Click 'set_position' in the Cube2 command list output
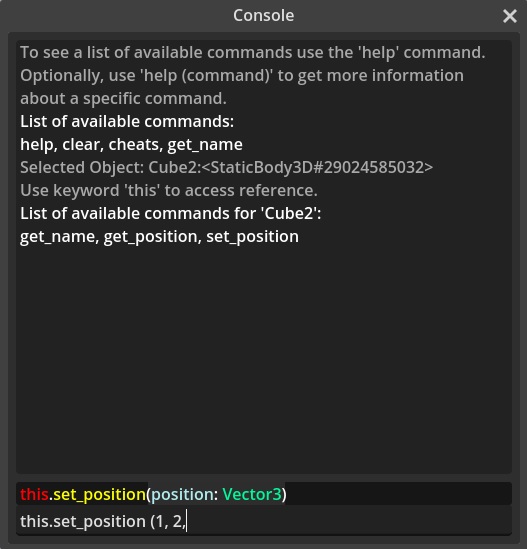 tap(252, 237)
